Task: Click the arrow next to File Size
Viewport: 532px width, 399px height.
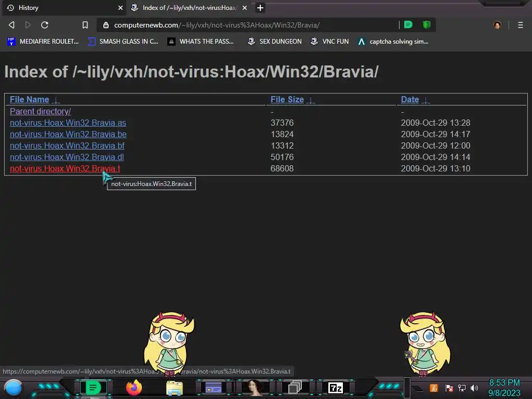Action: point(311,100)
